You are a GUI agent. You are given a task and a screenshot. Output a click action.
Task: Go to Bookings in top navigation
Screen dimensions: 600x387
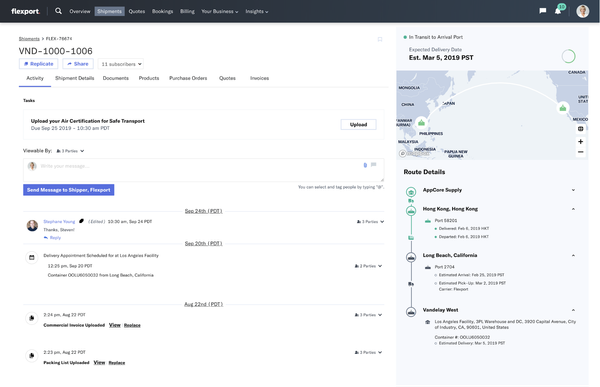pos(162,11)
